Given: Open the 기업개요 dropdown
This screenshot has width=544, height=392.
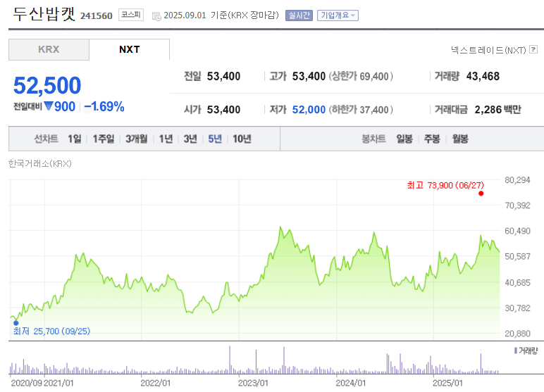Looking at the screenshot, I should click(338, 15).
